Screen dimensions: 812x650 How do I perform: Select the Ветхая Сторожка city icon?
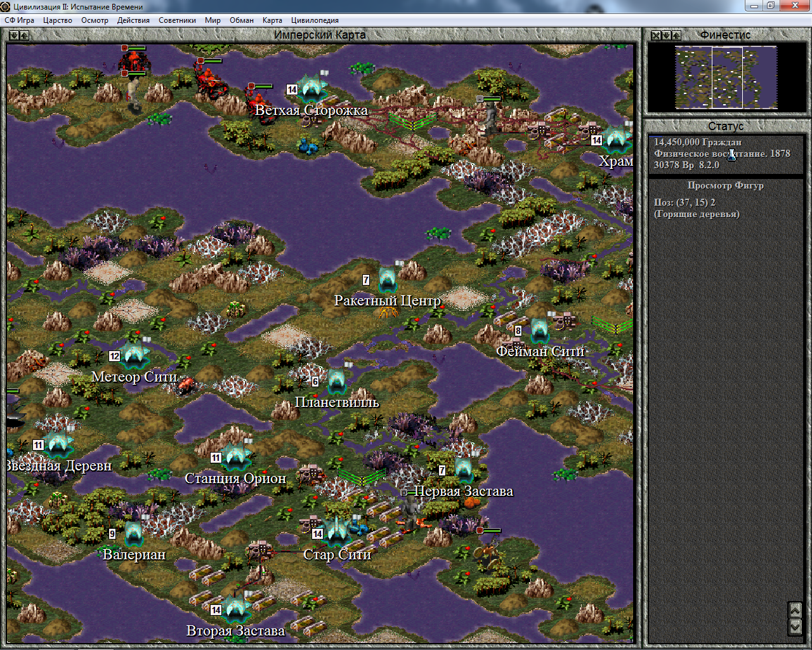tap(312, 88)
